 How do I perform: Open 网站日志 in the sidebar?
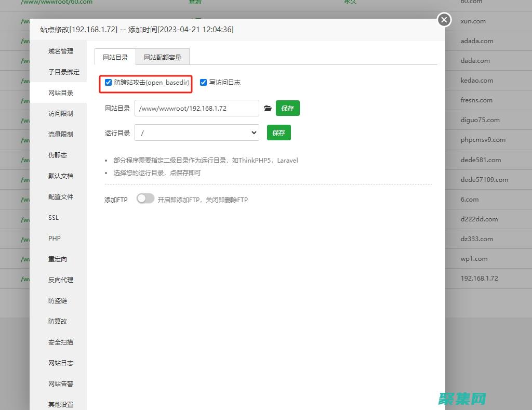pos(60,363)
